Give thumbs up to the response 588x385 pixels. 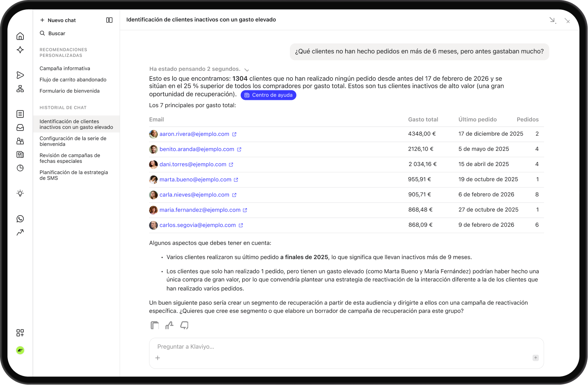pyautogui.click(x=170, y=325)
